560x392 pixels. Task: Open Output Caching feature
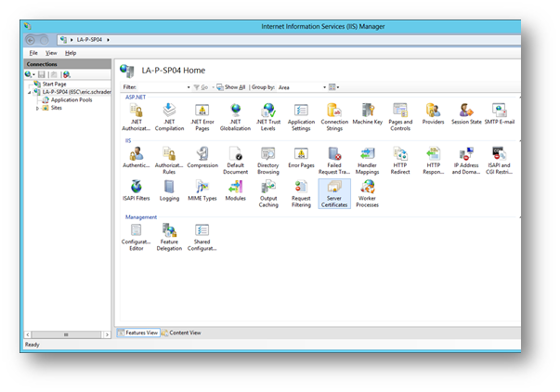(268, 193)
